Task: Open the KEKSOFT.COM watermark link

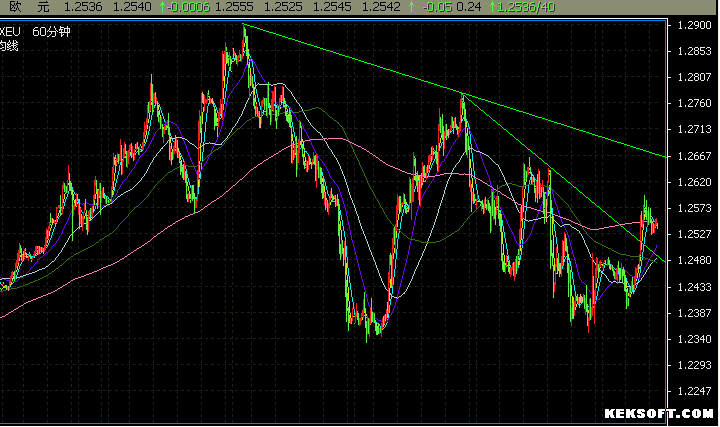Action: pyautogui.click(x=659, y=413)
